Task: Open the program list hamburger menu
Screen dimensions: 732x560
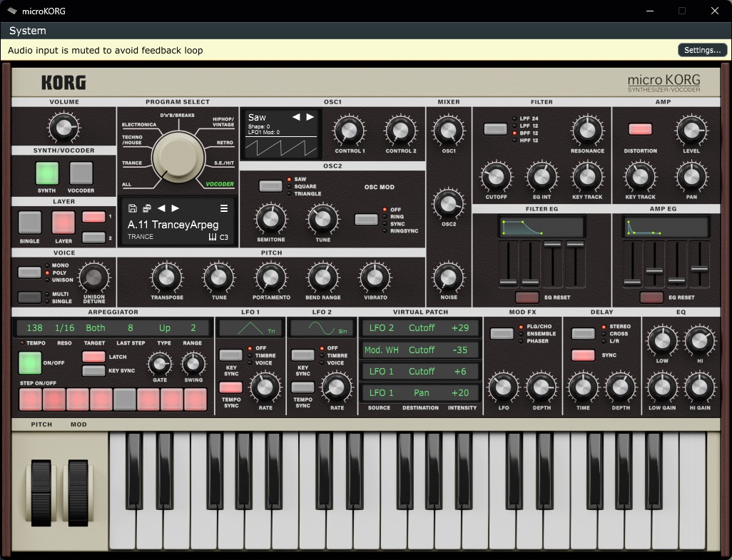Action: 224,208
